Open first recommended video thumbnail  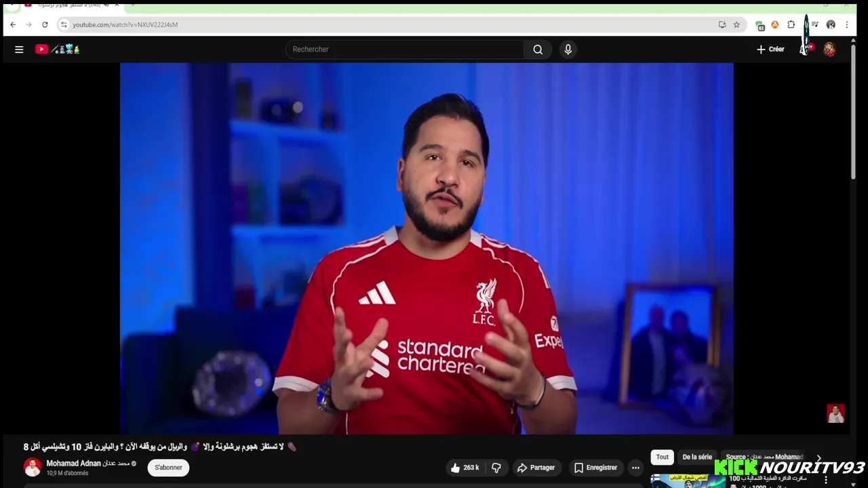click(688, 481)
